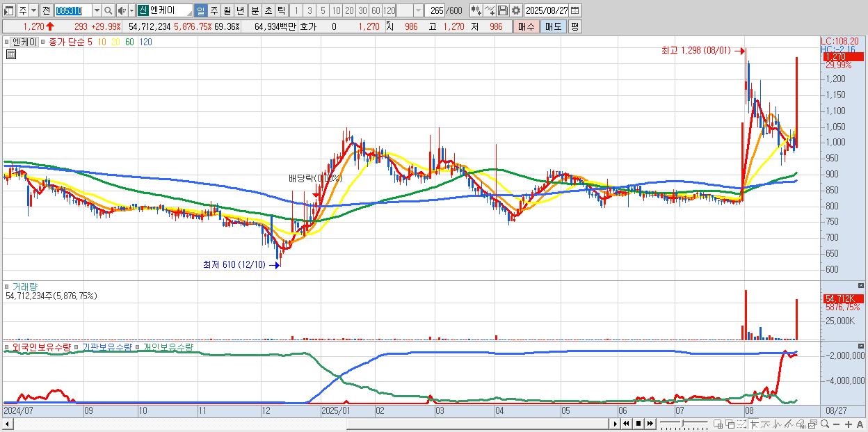Click the vertical line chart tool icon
This screenshot has height=432, width=868.
(778, 424)
